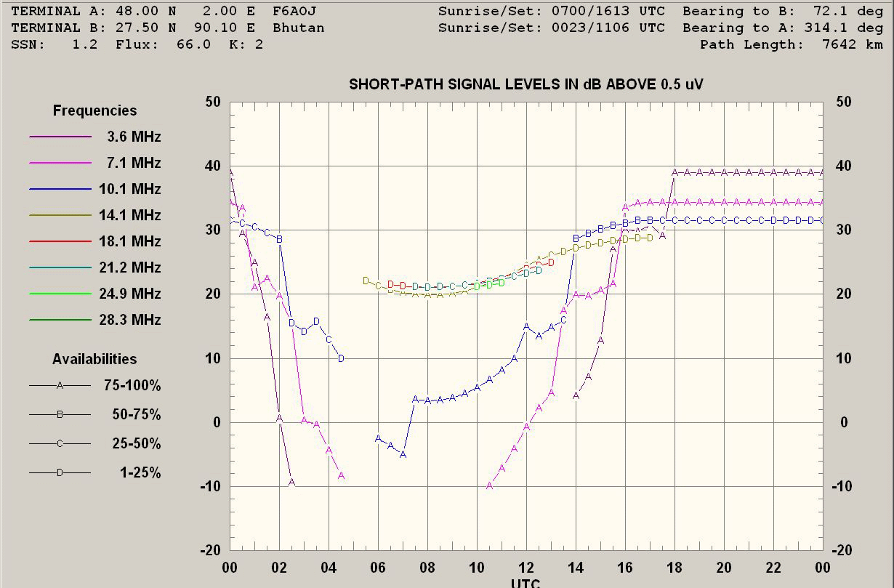This screenshot has height=588, width=894.
Task: Select the A marker for 75-100% availability
Action: point(60,386)
